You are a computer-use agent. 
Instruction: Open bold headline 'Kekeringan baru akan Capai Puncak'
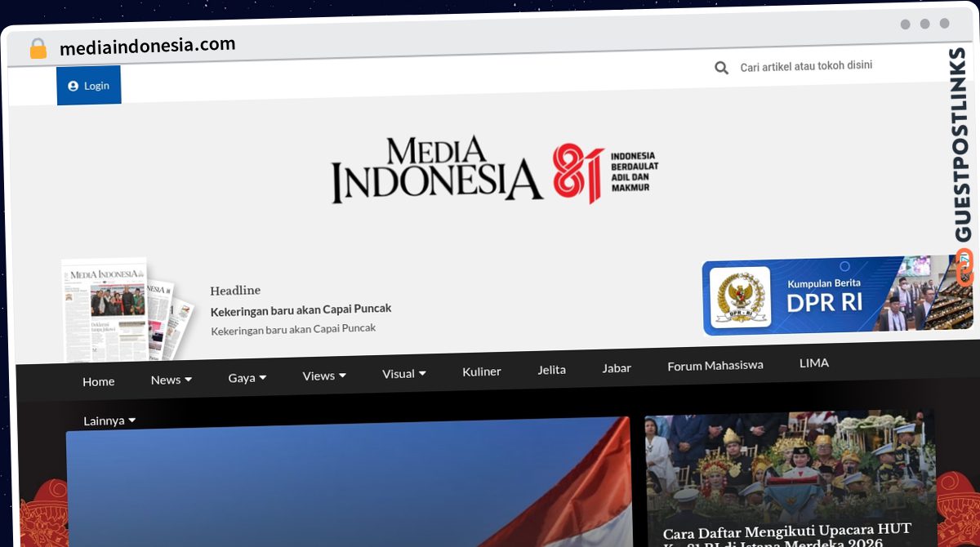pyautogui.click(x=301, y=310)
